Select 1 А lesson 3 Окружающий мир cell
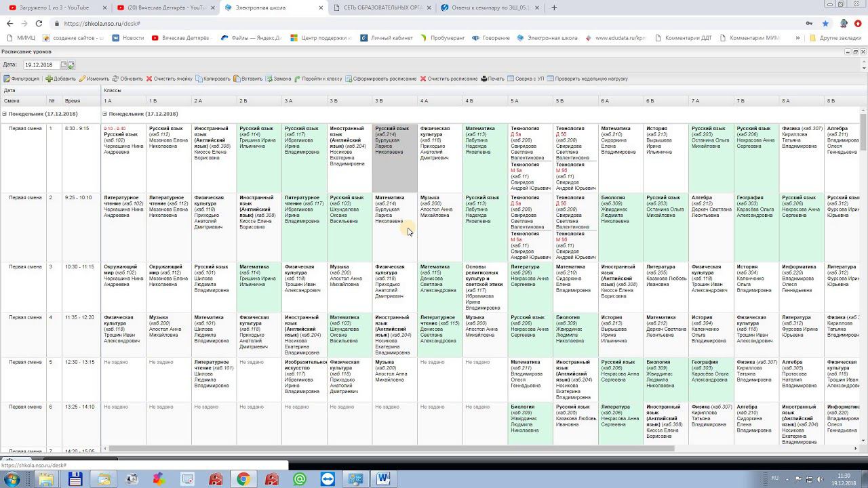Viewport: 868px width, 488px height. (123, 287)
